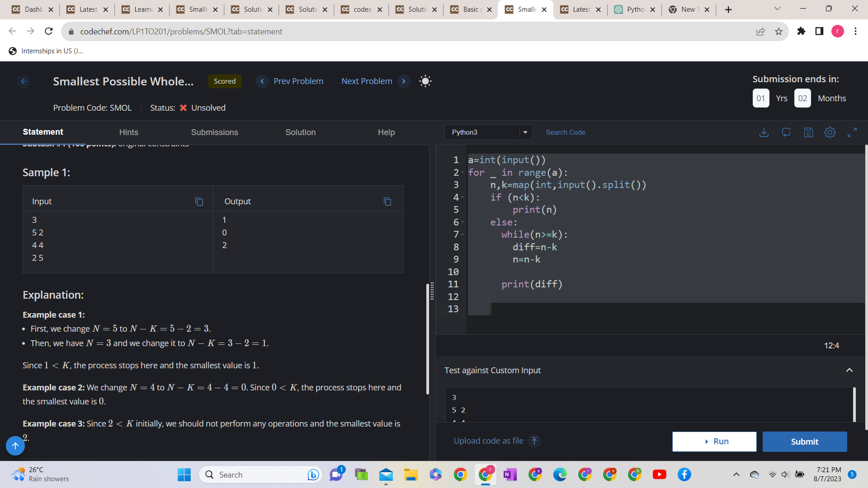Screen dimensions: 868x488
Task: Run the code
Action: tap(714, 441)
